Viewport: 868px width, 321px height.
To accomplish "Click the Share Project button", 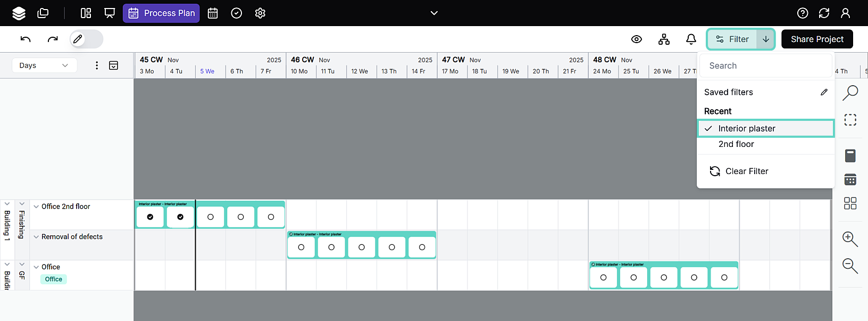I will [817, 39].
